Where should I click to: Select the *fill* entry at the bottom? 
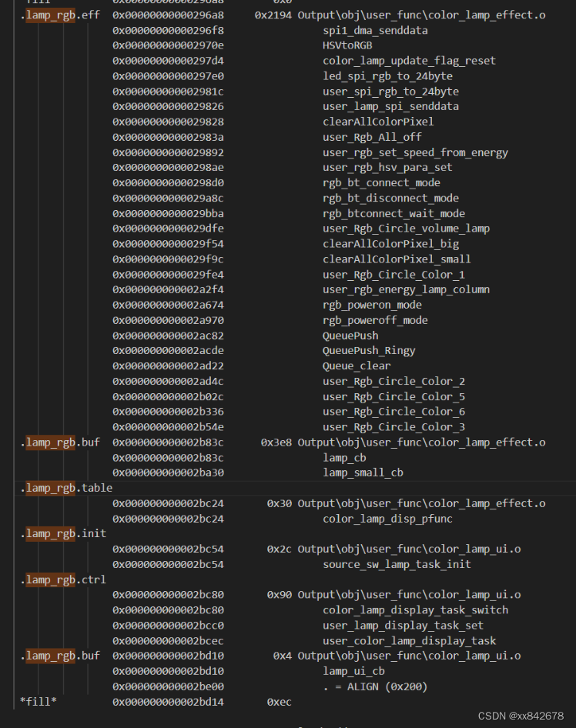(x=38, y=702)
